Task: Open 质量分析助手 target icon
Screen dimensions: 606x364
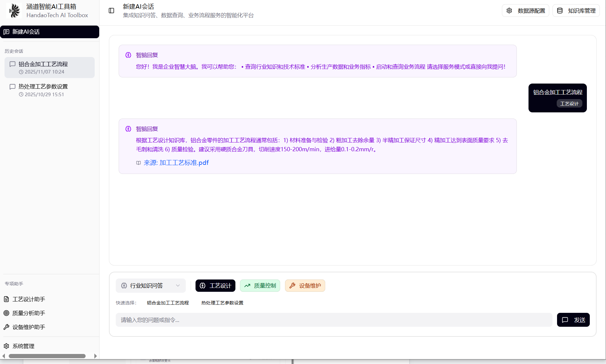Action: pos(6,313)
